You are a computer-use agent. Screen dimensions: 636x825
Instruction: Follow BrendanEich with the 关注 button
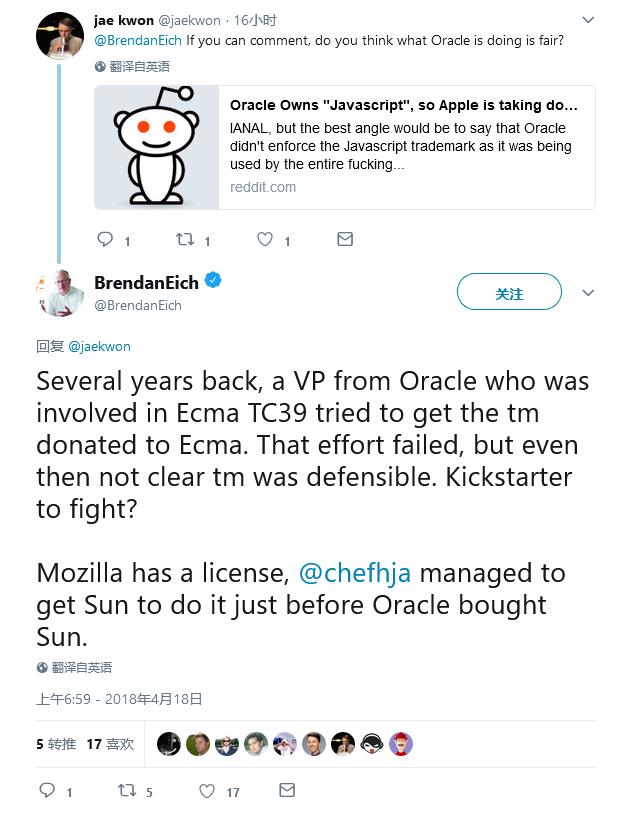pyautogui.click(x=509, y=293)
